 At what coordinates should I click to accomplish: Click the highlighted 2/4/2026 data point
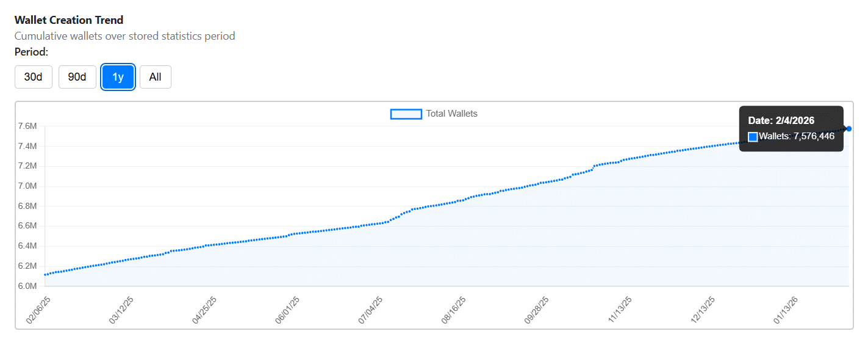[849, 129]
